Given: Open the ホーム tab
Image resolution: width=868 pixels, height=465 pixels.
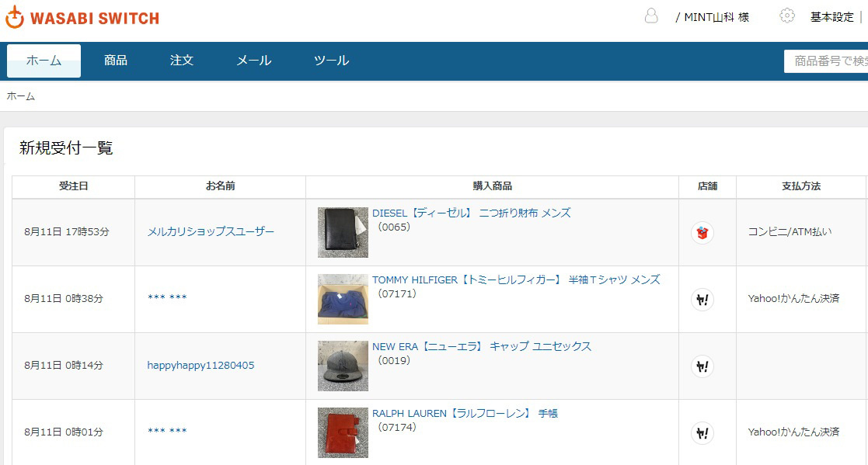Looking at the screenshot, I should [x=44, y=61].
